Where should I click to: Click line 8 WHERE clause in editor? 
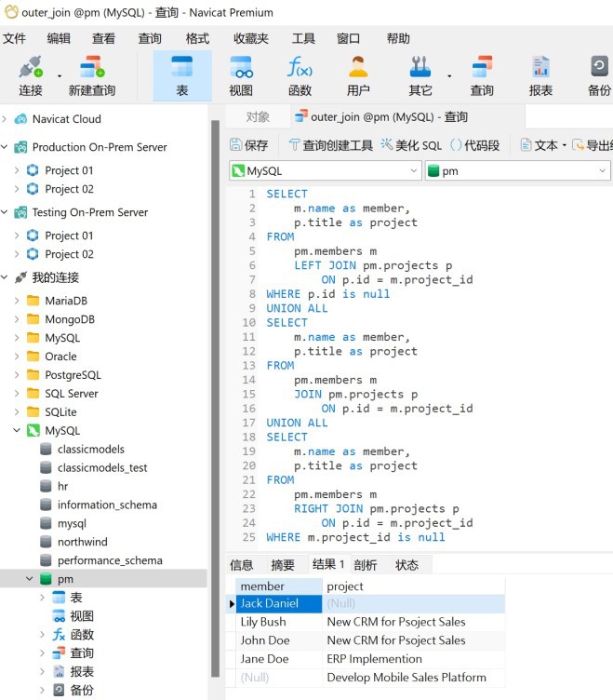pos(328,294)
